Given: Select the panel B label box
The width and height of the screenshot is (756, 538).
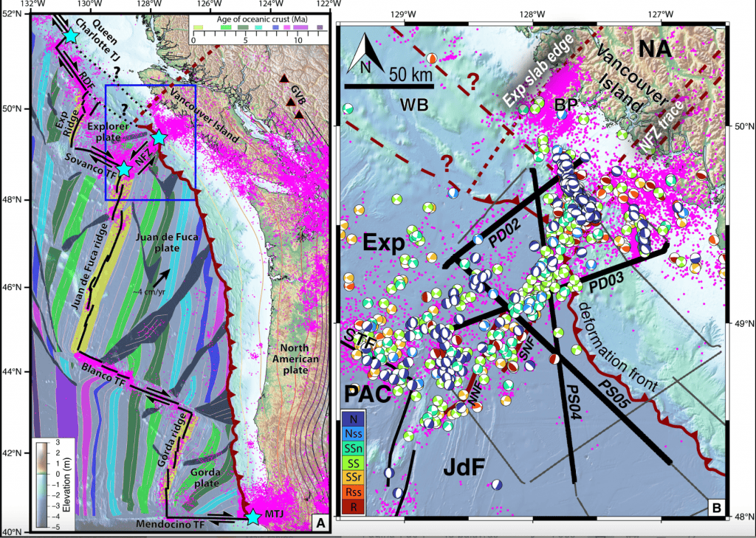Looking at the screenshot, I should coord(717,508).
